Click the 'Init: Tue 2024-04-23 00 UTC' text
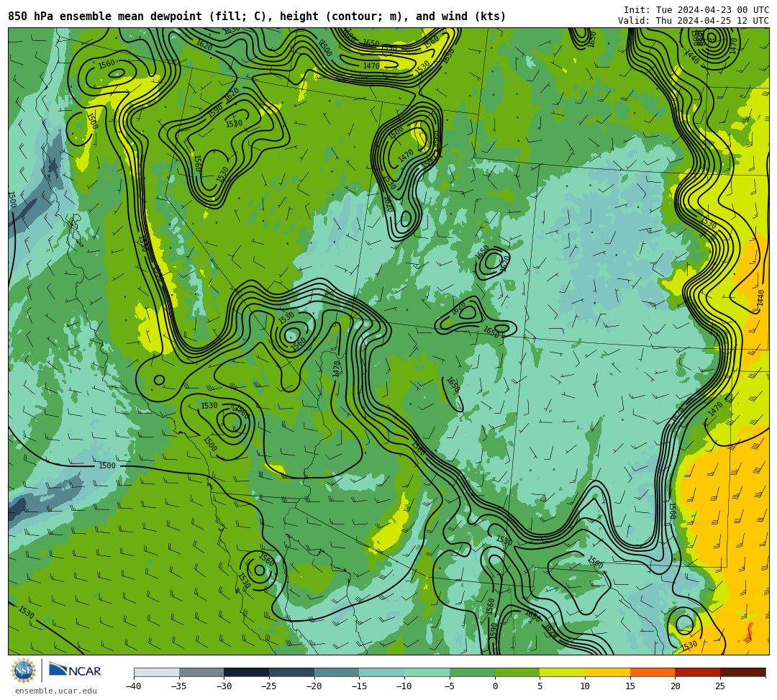 pos(696,10)
